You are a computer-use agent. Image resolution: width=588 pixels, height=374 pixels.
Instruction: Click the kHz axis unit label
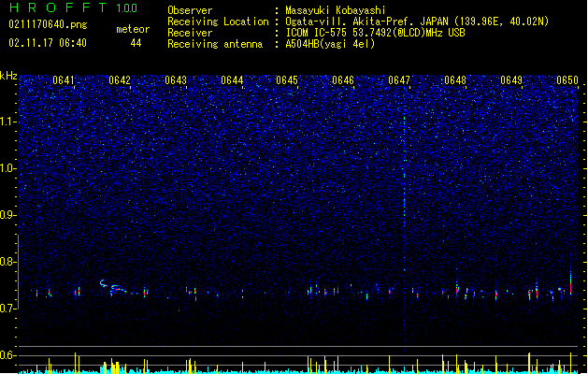pos(8,76)
